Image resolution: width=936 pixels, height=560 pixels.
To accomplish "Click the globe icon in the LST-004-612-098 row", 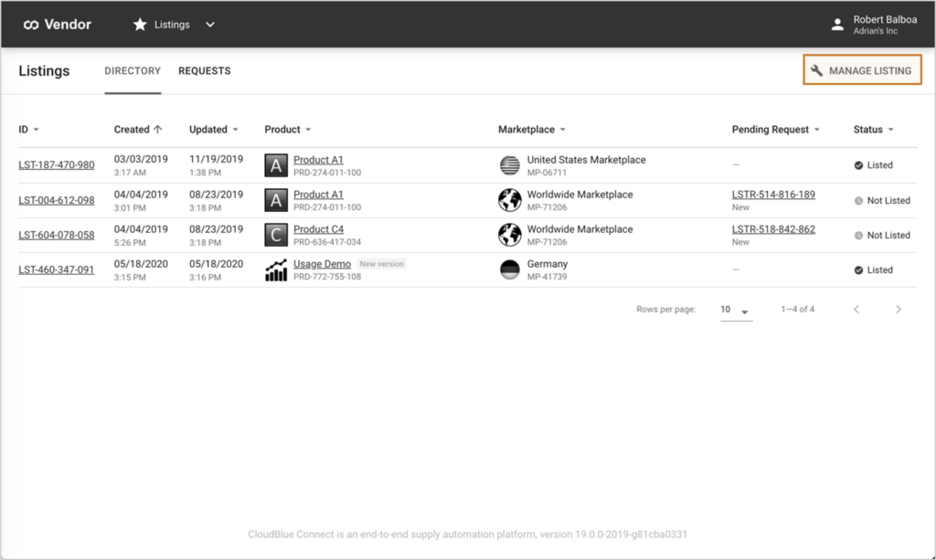I will pyautogui.click(x=510, y=200).
